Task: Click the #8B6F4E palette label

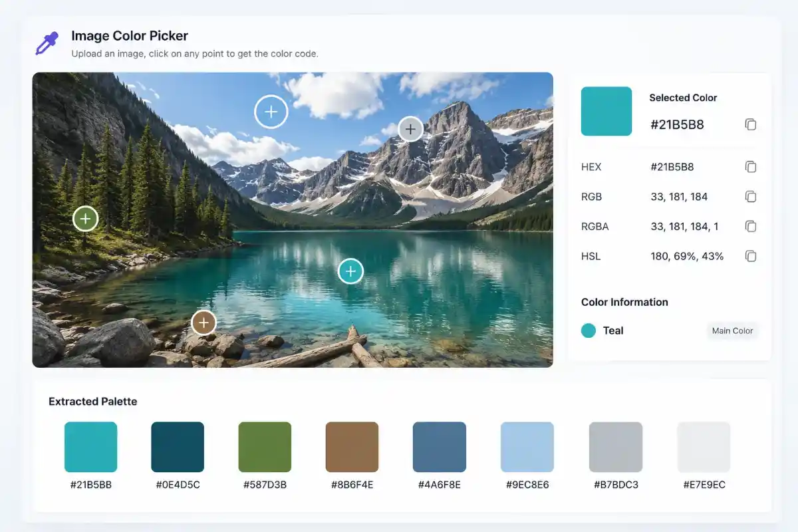Action: tap(352, 485)
